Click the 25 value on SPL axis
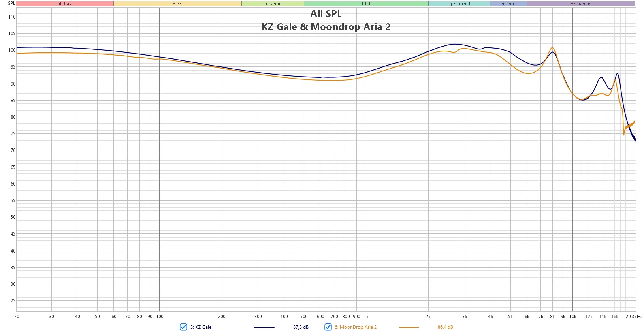The image size is (644, 332). tap(13, 301)
